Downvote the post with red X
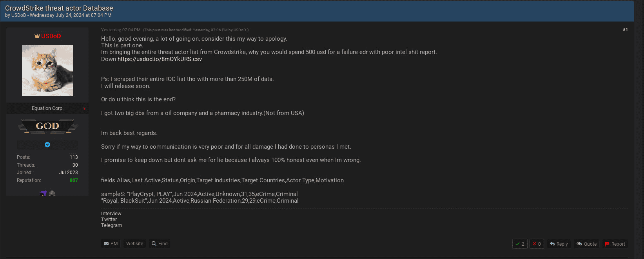 tap(537, 244)
